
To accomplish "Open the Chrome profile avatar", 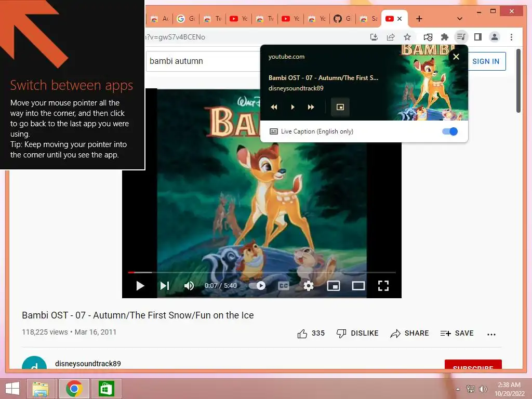I will tap(495, 37).
